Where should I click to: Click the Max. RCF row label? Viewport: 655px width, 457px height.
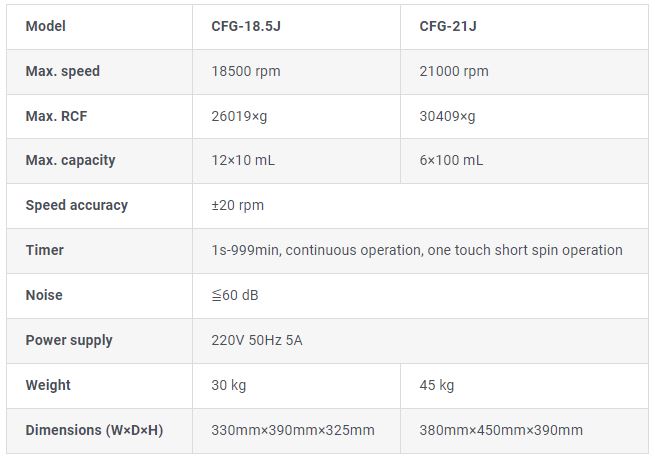(56, 116)
